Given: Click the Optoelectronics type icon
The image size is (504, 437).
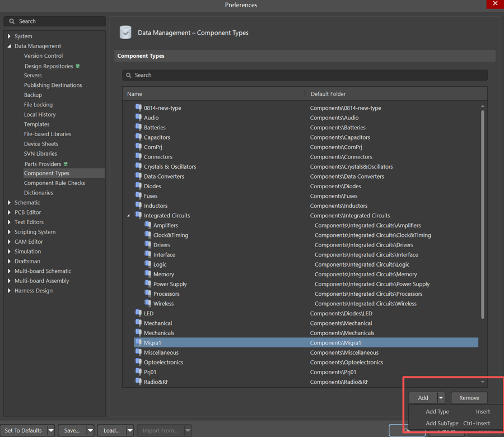Looking at the screenshot, I should [x=138, y=362].
